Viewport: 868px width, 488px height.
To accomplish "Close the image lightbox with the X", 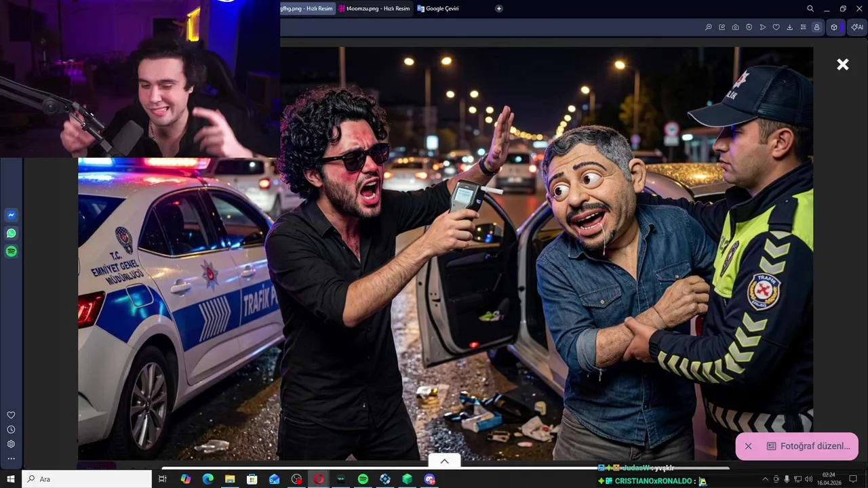I will 843,64.
